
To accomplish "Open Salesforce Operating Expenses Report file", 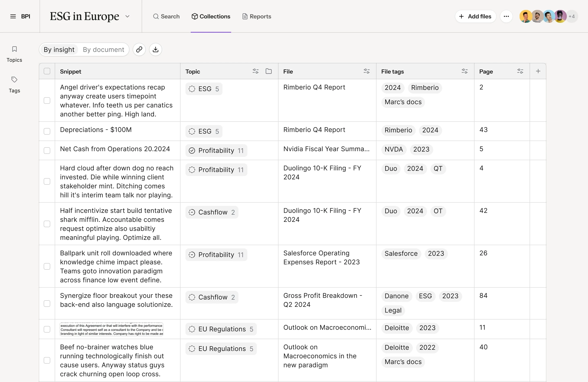I will [321, 257].
